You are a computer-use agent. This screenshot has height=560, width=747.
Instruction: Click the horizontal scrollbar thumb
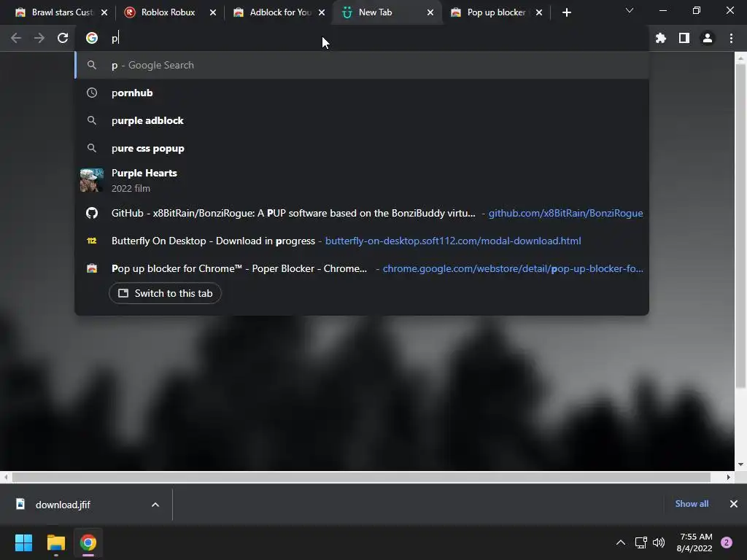pyautogui.click(x=361, y=477)
